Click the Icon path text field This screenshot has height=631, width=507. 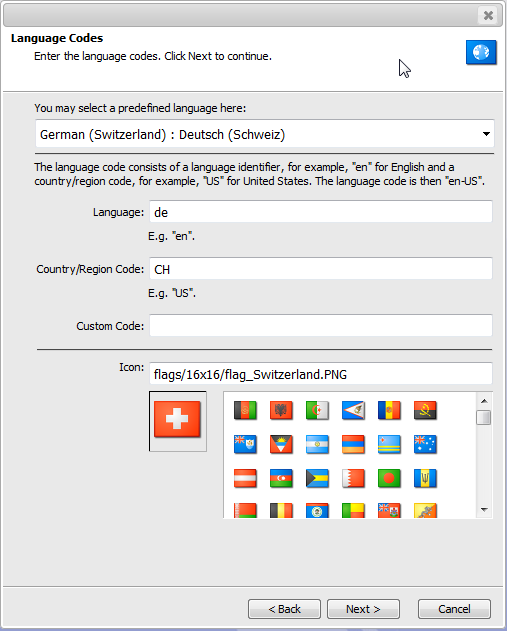click(321, 374)
